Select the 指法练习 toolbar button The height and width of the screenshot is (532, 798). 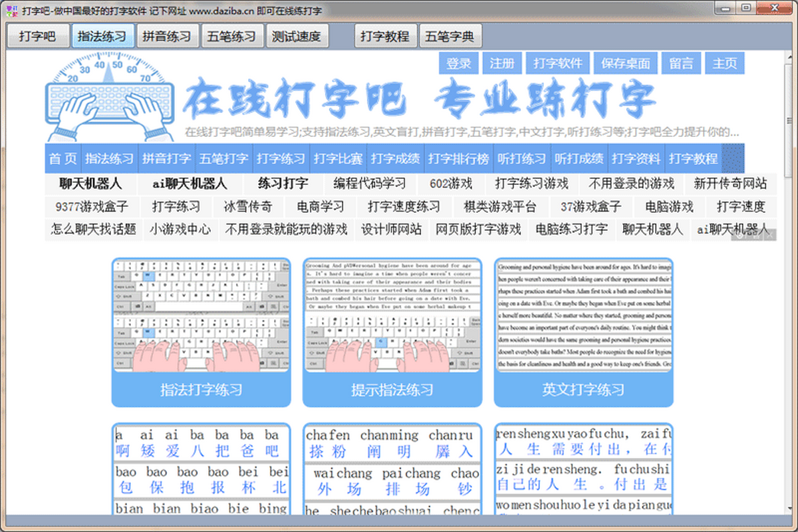pyautogui.click(x=102, y=37)
